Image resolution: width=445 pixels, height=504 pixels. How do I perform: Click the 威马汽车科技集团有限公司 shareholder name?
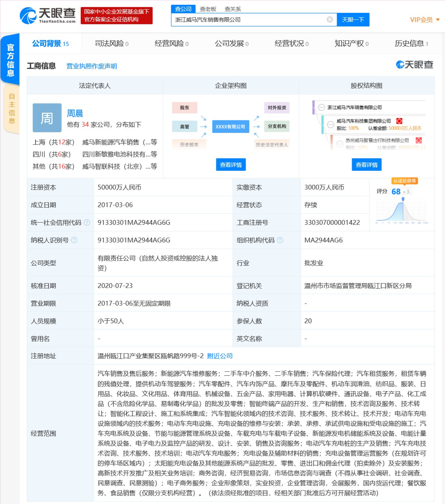[x=364, y=121]
